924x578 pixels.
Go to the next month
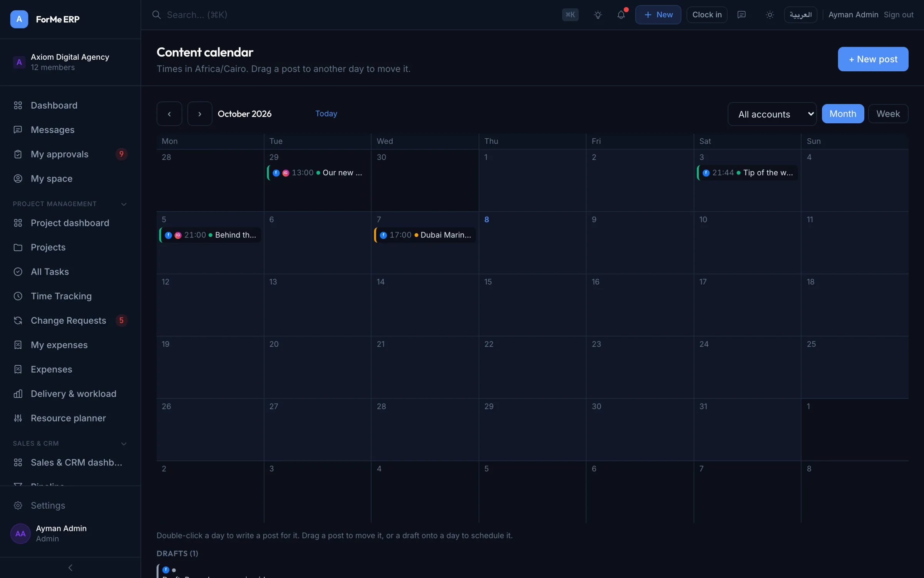click(x=199, y=114)
